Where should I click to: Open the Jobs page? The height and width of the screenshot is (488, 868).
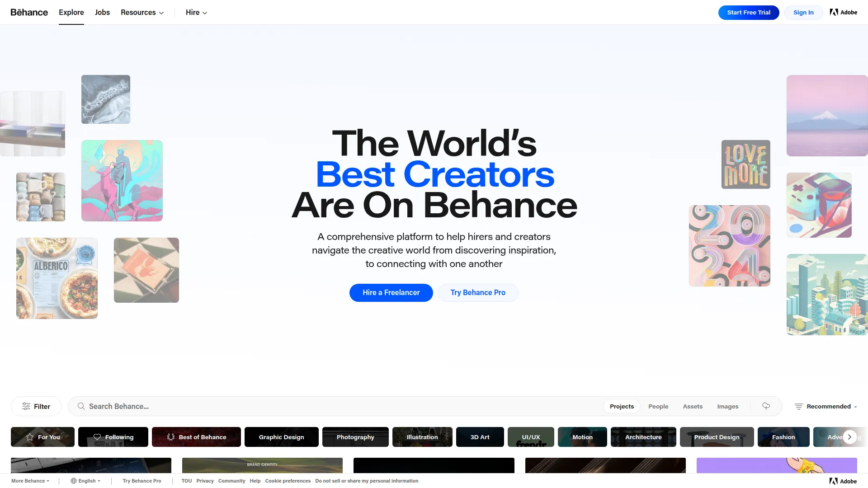click(102, 12)
